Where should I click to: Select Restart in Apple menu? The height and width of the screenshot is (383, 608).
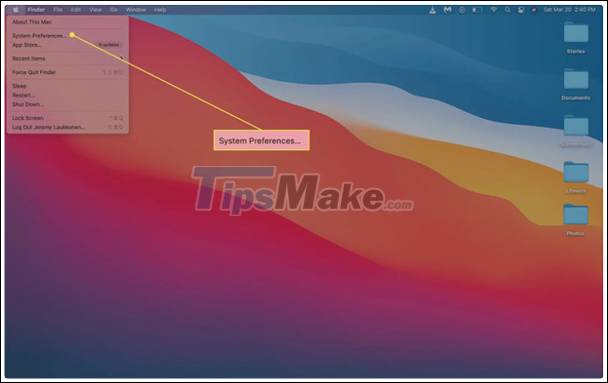(x=67, y=95)
